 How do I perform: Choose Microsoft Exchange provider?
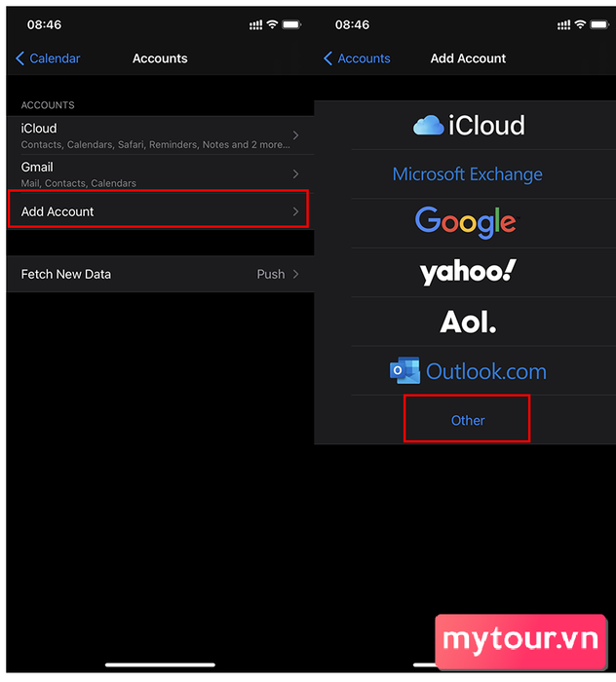click(467, 174)
